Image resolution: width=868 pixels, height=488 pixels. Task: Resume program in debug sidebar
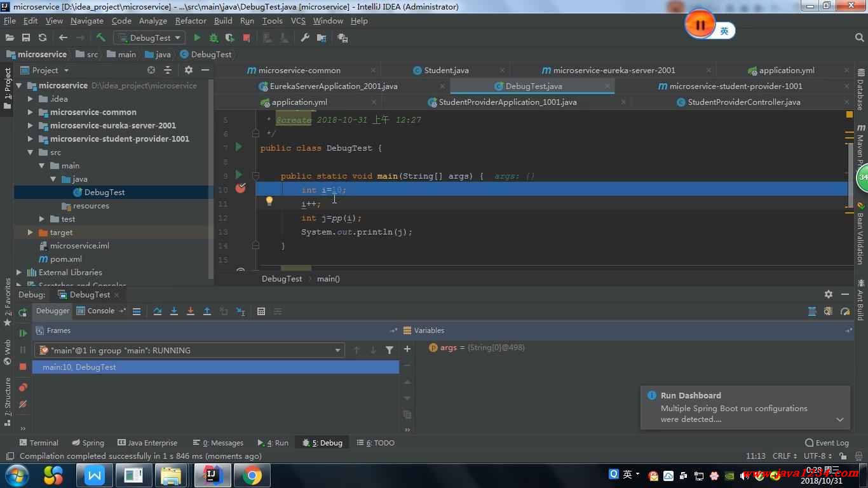(x=23, y=333)
